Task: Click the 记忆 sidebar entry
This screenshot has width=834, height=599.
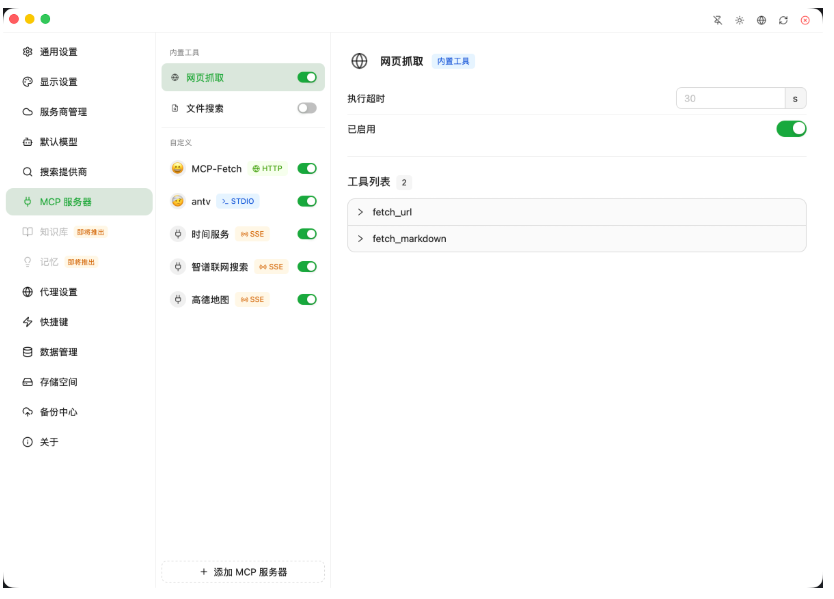Action: tap(79, 262)
